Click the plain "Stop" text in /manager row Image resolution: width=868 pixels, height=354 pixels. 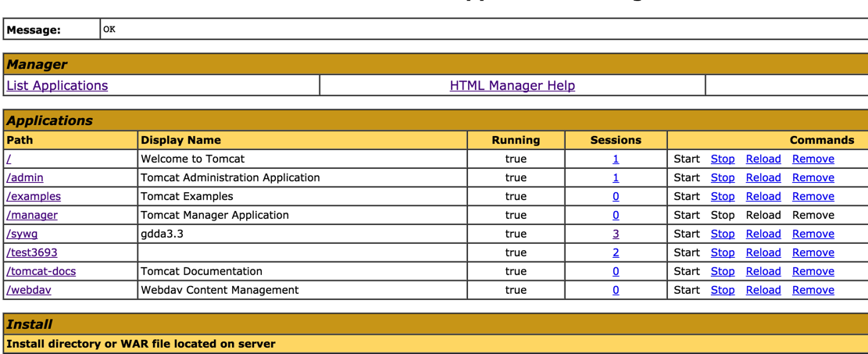[723, 215]
